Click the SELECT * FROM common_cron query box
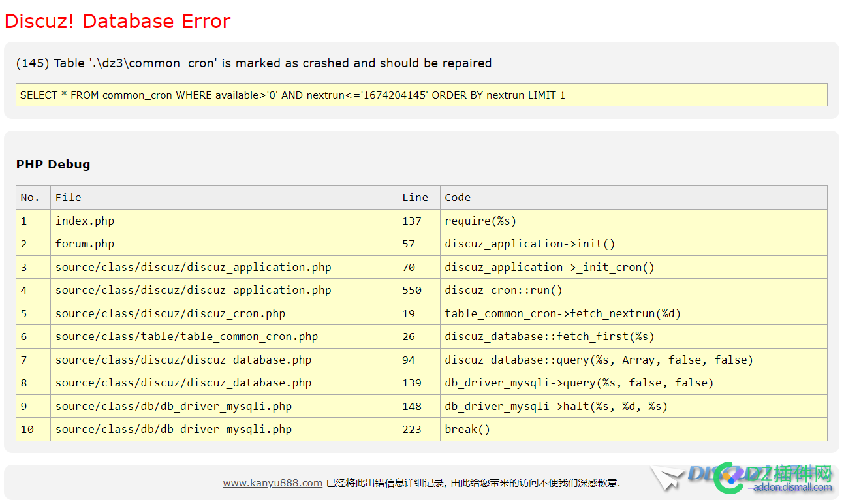The height and width of the screenshot is (504, 844). click(x=422, y=95)
